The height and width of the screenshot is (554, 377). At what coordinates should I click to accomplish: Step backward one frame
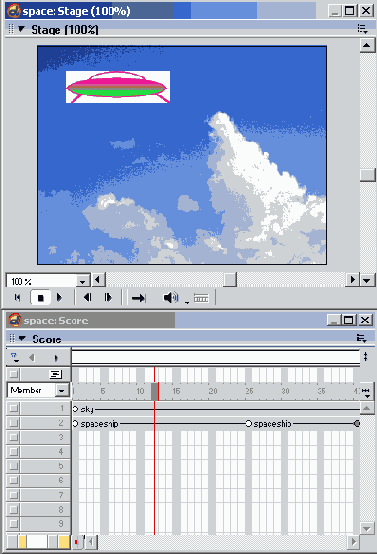(x=87, y=298)
